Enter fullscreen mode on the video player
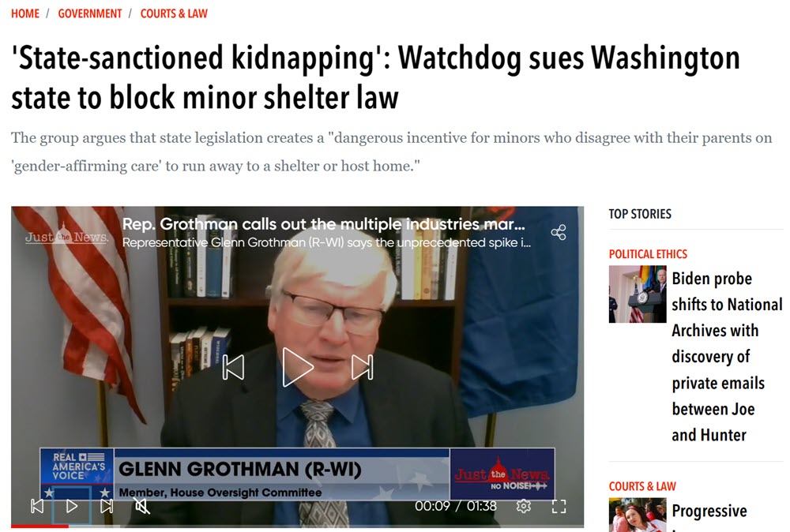This screenshot has width=790, height=532. pos(559,506)
